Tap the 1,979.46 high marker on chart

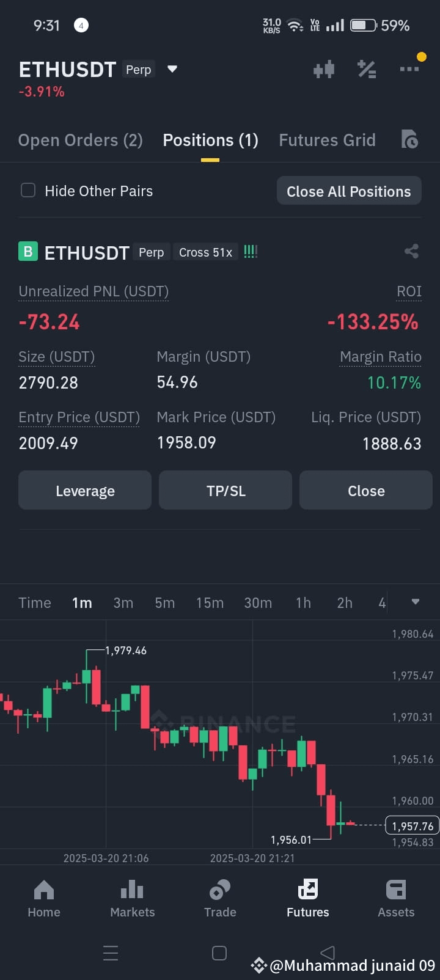click(x=126, y=651)
